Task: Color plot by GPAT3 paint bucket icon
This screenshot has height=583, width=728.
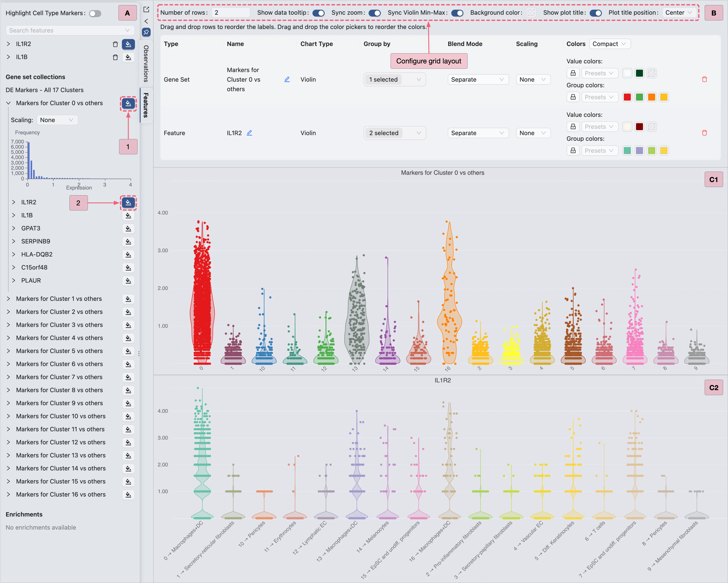Action: tap(128, 228)
